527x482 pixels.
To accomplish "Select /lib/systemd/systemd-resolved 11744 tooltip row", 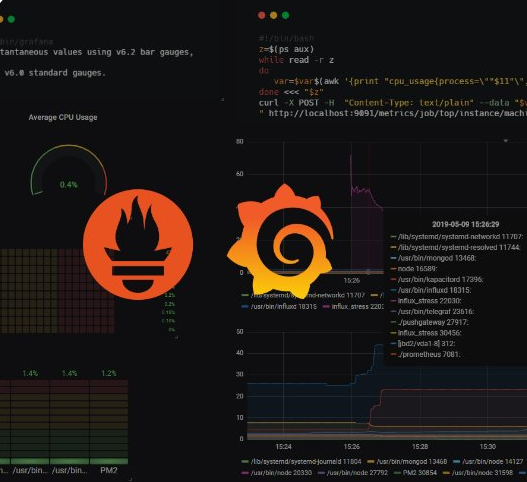I will [x=455, y=247].
